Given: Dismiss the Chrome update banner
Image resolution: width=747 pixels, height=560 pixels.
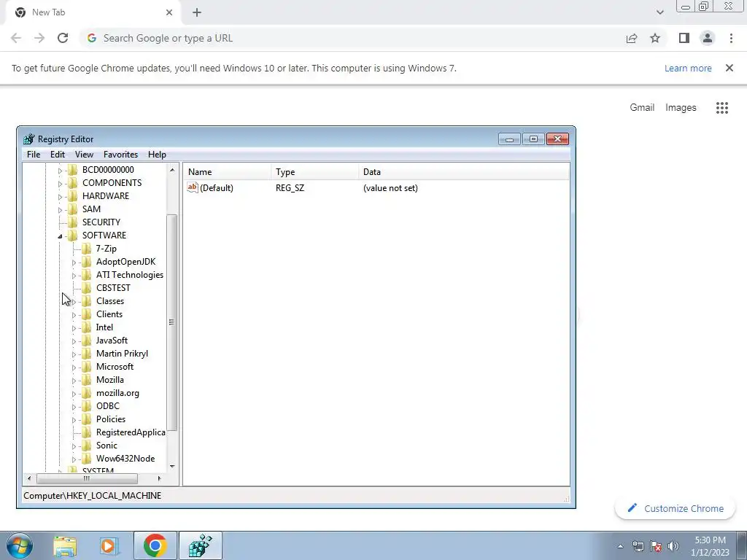Looking at the screenshot, I should click(x=729, y=68).
